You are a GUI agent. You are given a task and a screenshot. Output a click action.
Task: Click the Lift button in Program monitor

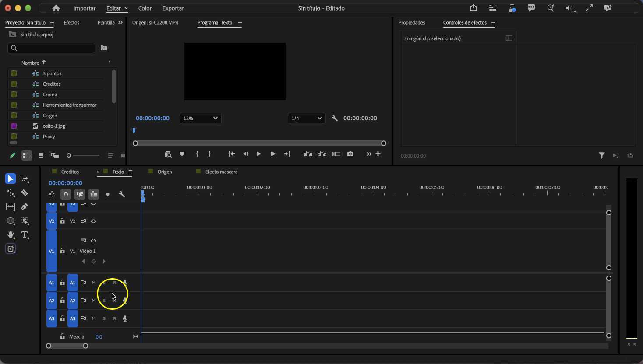point(308,154)
